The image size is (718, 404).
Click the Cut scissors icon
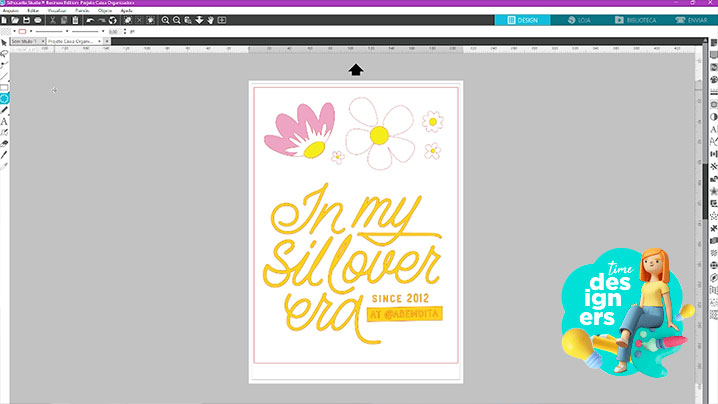pyautogui.click(x=53, y=20)
